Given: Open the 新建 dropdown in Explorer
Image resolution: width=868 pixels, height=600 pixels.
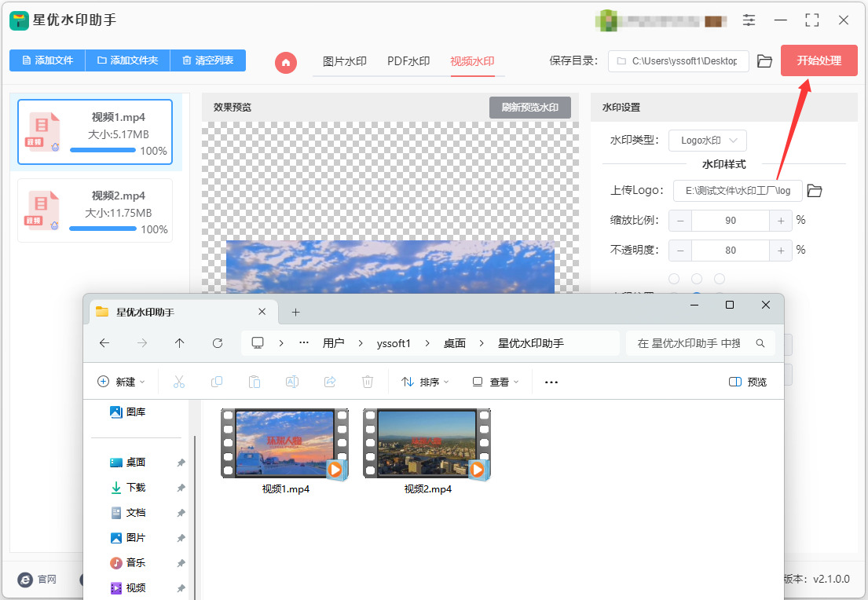Looking at the screenshot, I should [121, 382].
